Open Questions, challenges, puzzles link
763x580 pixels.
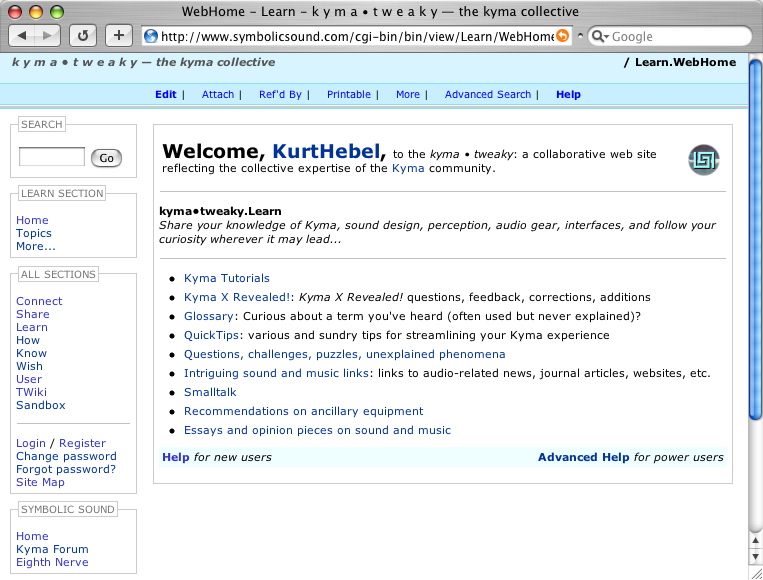click(345, 354)
